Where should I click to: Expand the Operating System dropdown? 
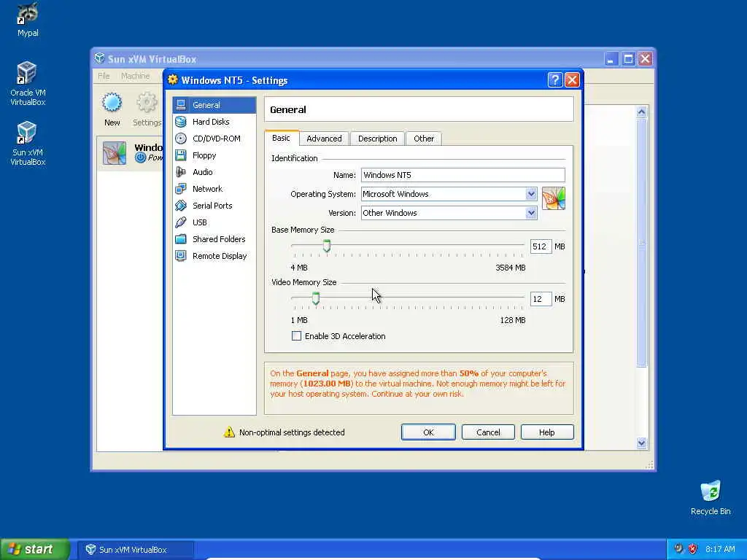(x=531, y=194)
